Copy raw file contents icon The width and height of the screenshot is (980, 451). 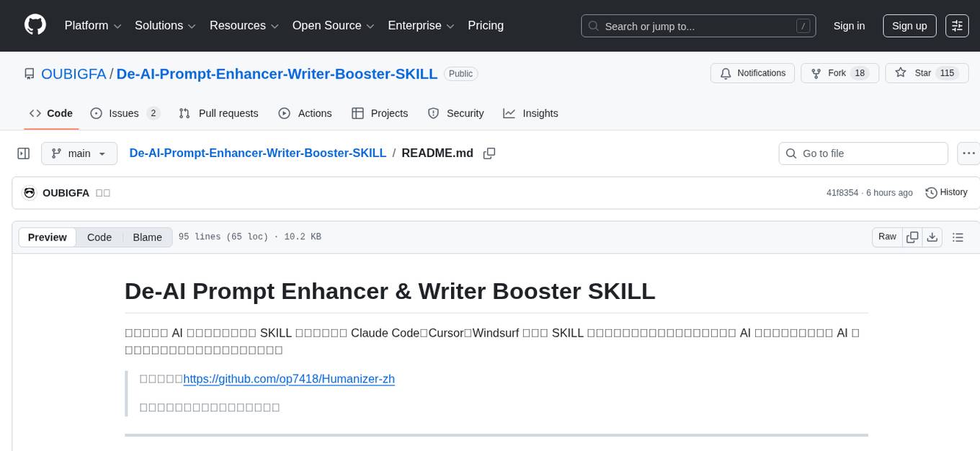point(912,236)
